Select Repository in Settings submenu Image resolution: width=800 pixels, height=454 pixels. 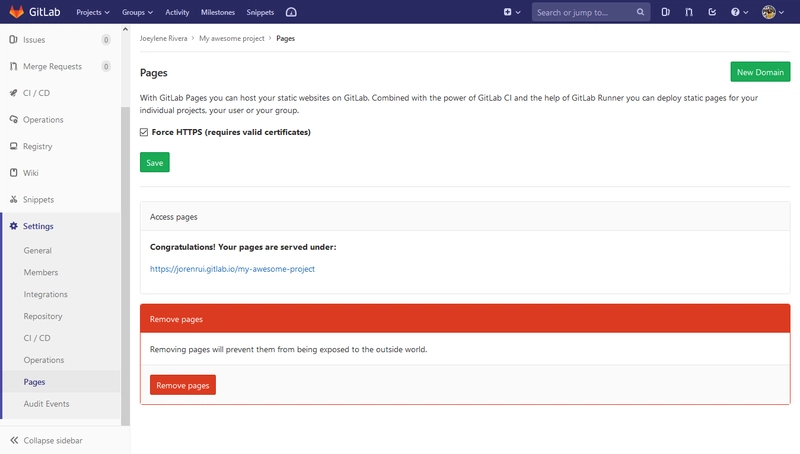point(43,316)
